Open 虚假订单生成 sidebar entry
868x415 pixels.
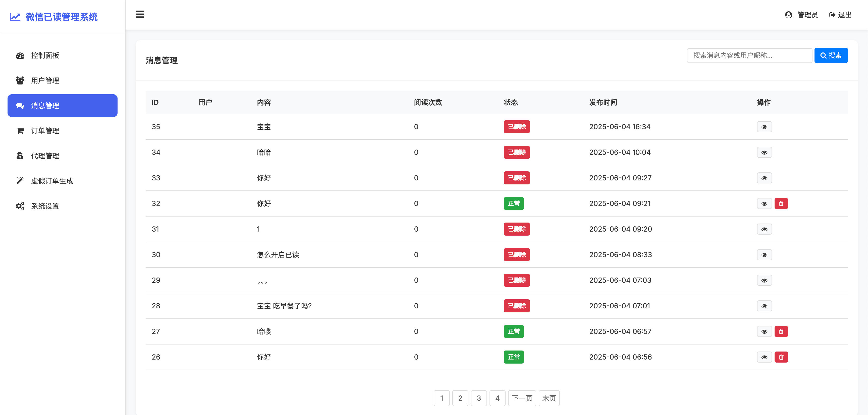click(x=62, y=181)
